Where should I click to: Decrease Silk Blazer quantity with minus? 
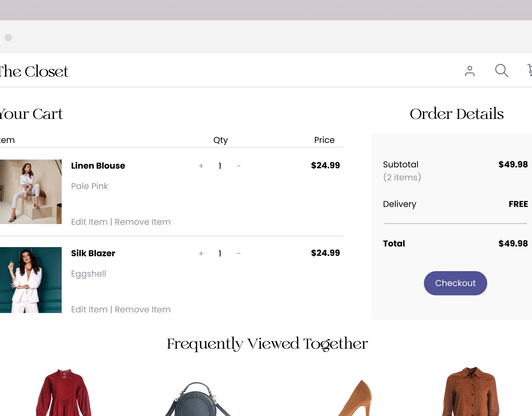238,253
